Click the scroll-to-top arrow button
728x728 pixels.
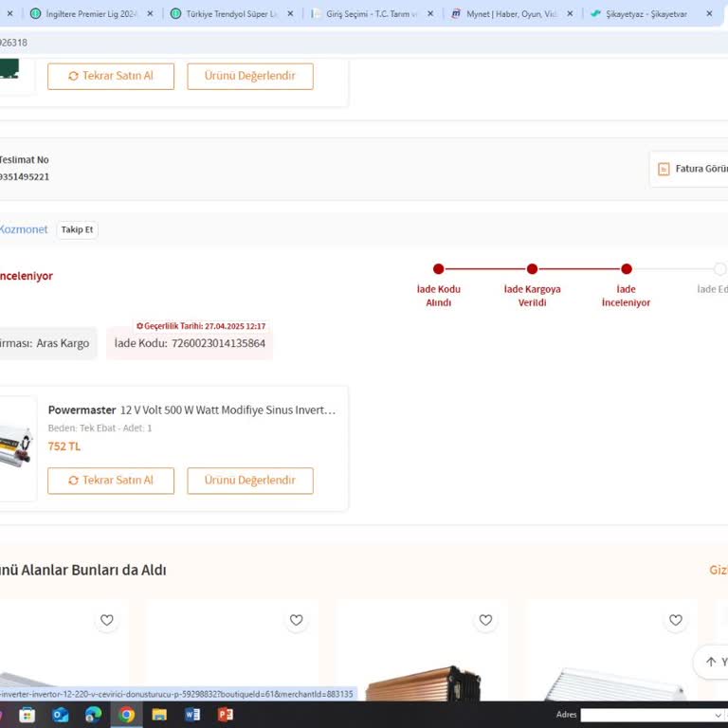[711, 662]
